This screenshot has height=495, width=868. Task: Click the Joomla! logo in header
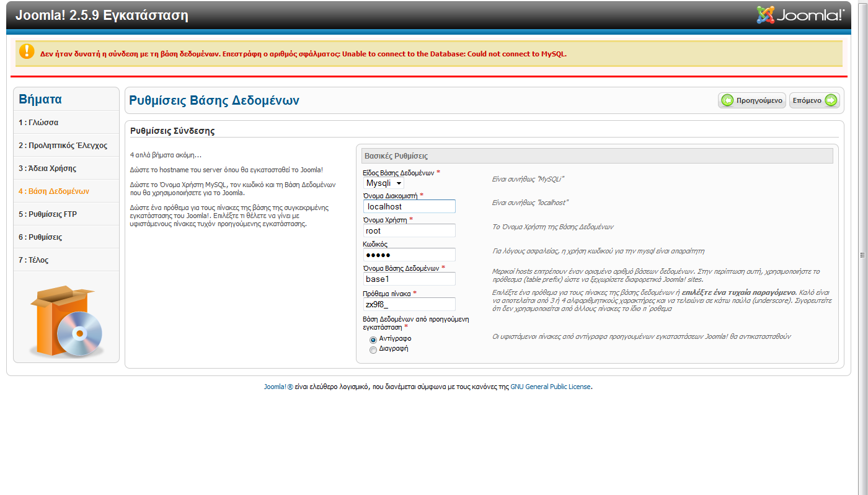(x=800, y=15)
